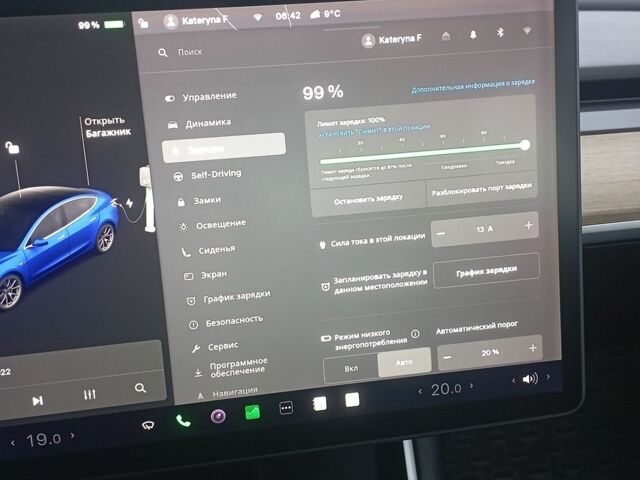
Task: Tap the Wi-Fi icon at top right of settings
Action: (x=527, y=31)
